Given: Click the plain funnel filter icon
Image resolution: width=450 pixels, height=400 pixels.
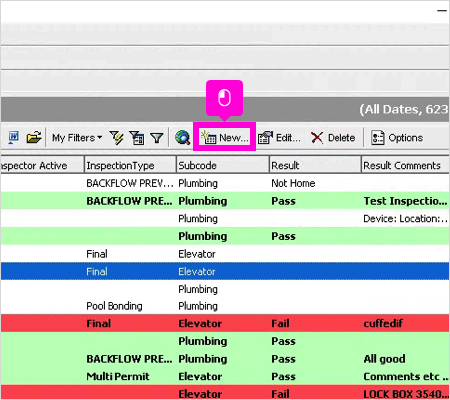Looking at the screenshot, I should 156,138.
